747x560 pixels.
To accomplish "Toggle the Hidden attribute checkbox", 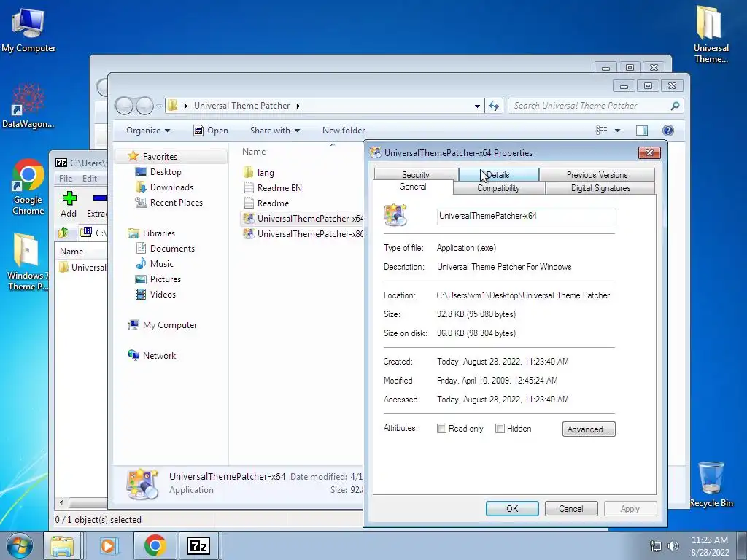I will pyautogui.click(x=500, y=429).
